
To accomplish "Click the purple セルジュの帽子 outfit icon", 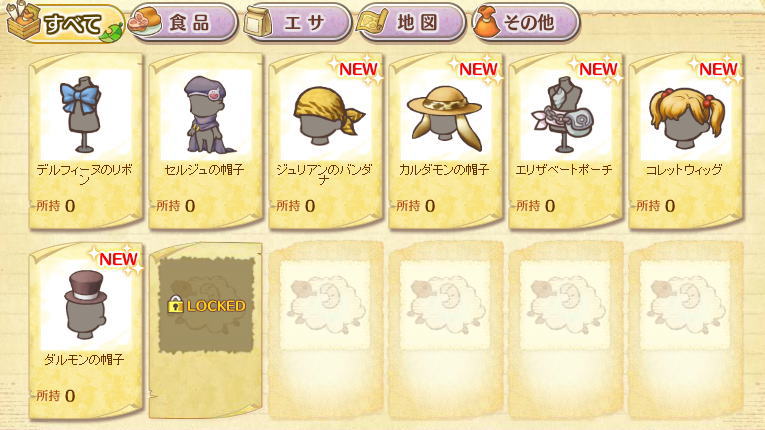I will [x=206, y=114].
